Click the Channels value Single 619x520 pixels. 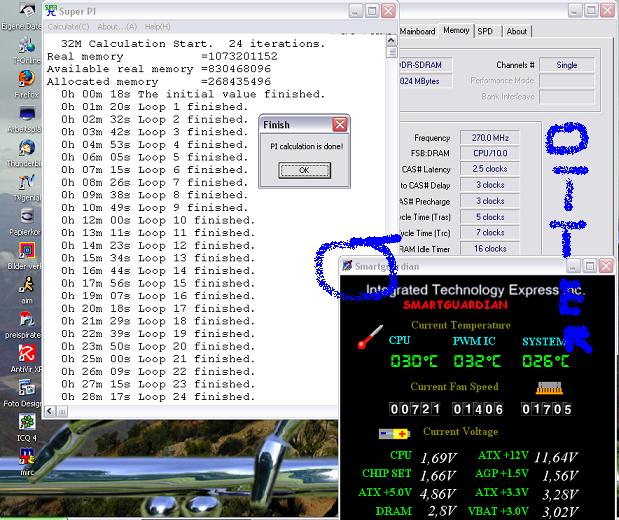566,65
